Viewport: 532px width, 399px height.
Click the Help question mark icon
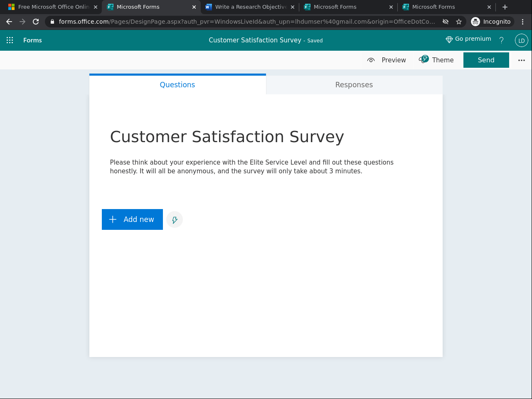[501, 40]
